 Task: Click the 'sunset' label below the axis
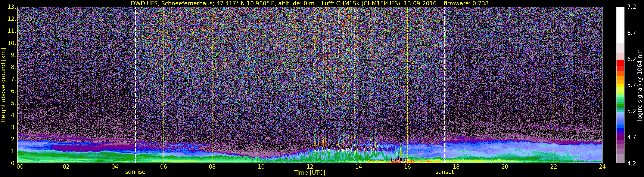(x=445, y=172)
